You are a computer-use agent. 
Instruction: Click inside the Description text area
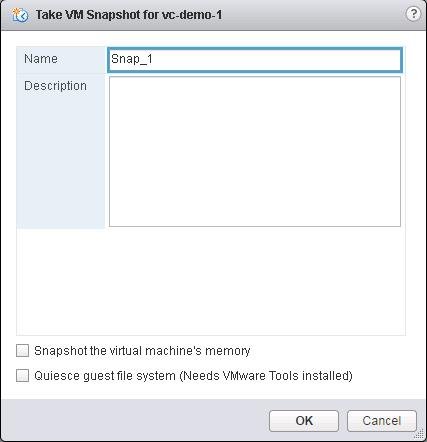[255, 152]
